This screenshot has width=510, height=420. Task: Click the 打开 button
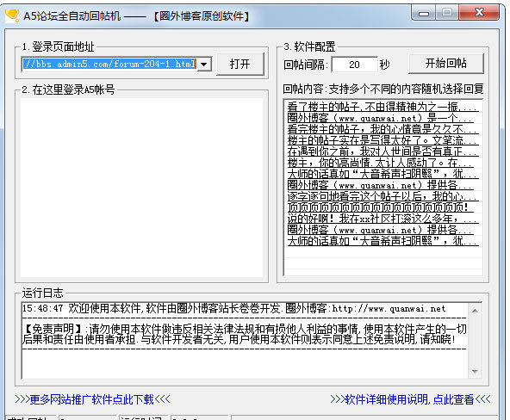[240, 64]
